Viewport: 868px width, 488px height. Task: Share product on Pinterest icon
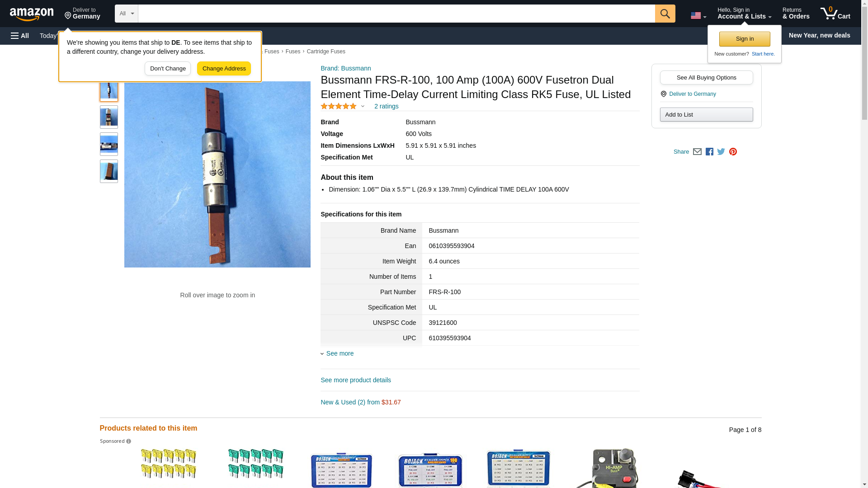pyautogui.click(x=733, y=152)
